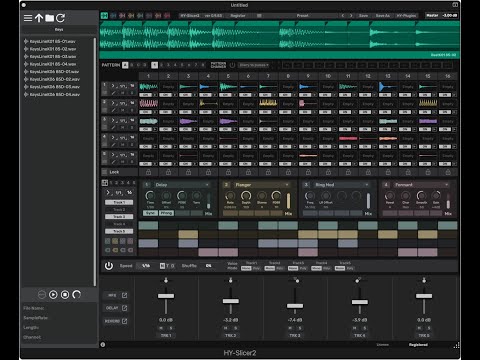Click the next preset arrow
Viewport: 480px width, 360px height.
click(351, 16)
